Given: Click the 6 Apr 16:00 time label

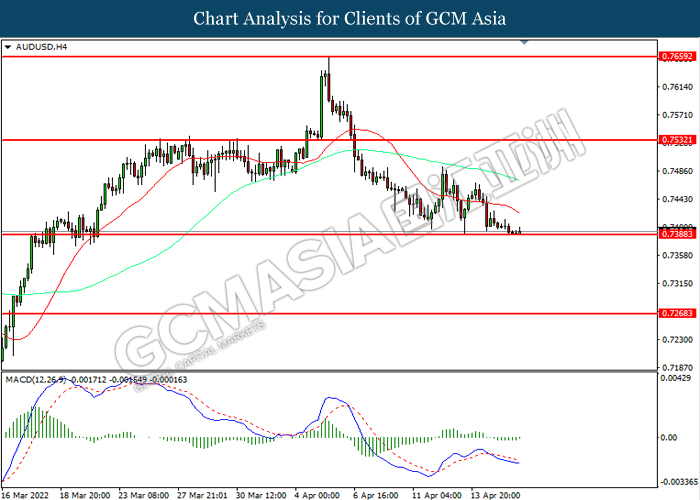Looking at the screenshot, I should point(376,495).
